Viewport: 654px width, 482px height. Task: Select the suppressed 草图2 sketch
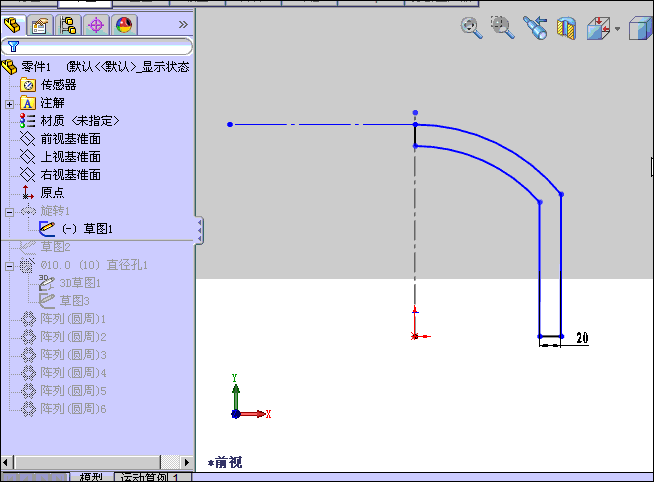tap(55, 247)
